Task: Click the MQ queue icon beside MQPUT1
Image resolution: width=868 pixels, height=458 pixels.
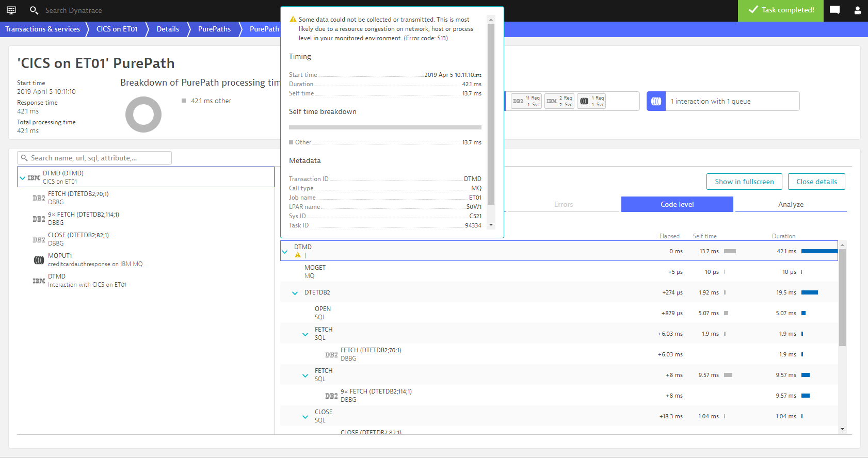Action: pyautogui.click(x=39, y=260)
